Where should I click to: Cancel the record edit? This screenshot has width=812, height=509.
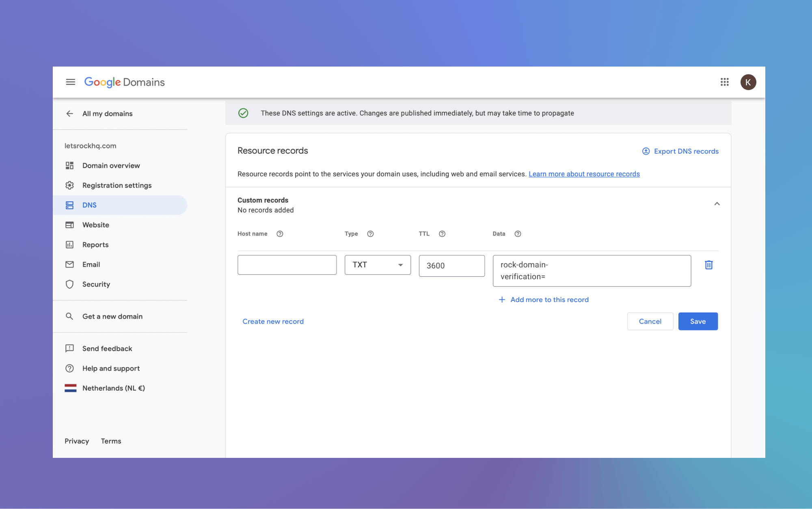650,321
